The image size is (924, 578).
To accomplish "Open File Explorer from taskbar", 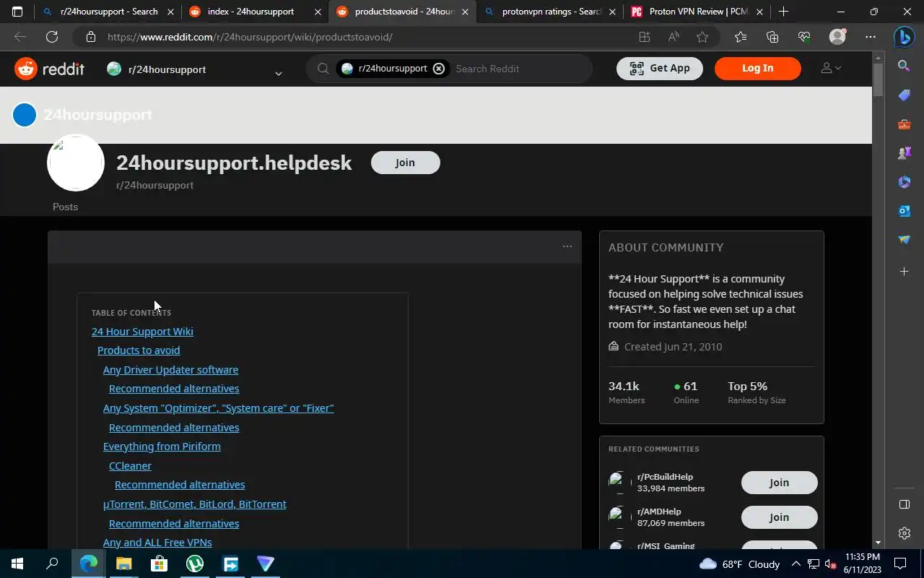I will click(124, 564).
